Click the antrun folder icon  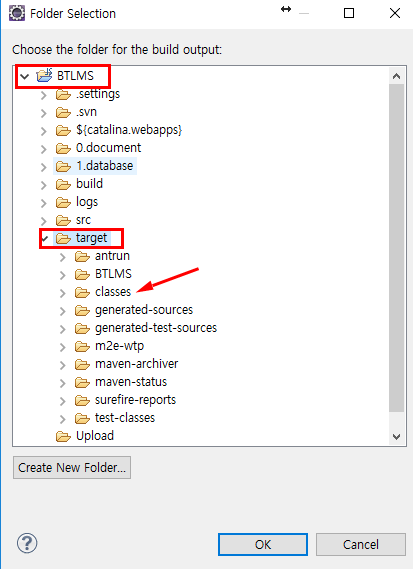[82, 257]
